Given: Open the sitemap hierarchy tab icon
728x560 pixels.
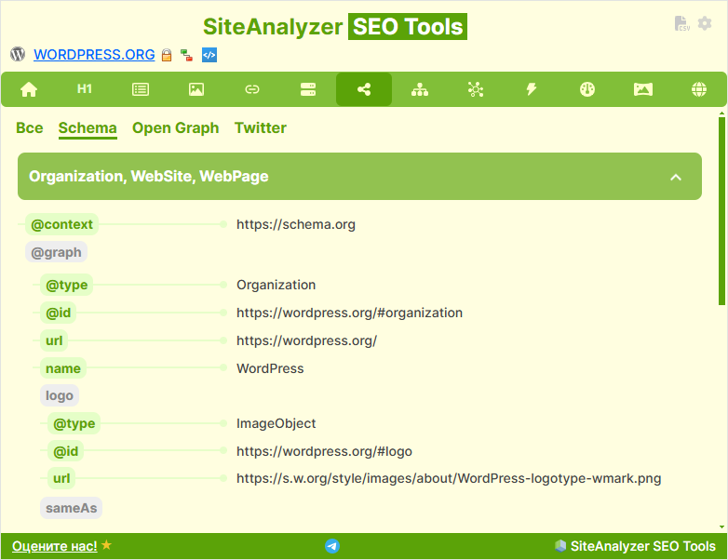Looking at the screenshot, I should [420, 89].
